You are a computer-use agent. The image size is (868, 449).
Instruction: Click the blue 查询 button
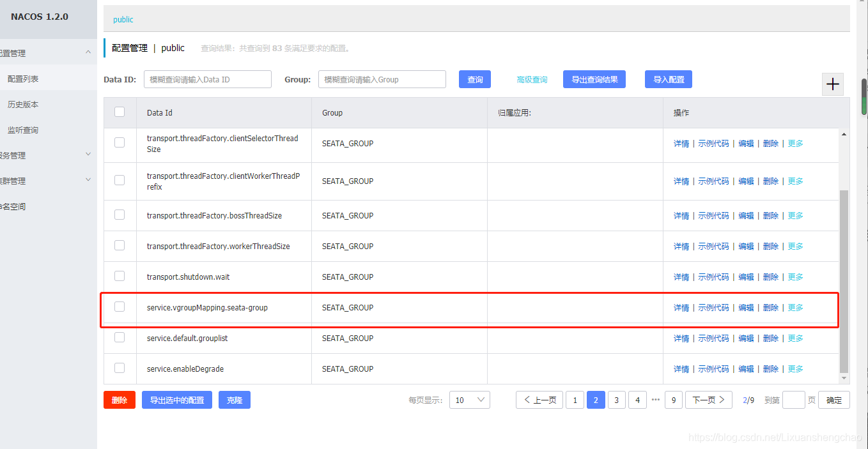click(475, 79)
